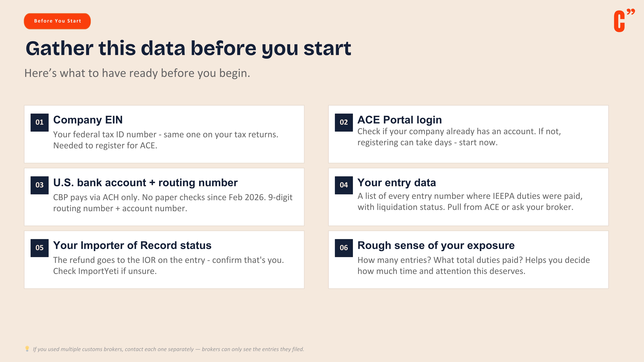Click the Your entry data heading
644x362 pixels.
396,183
